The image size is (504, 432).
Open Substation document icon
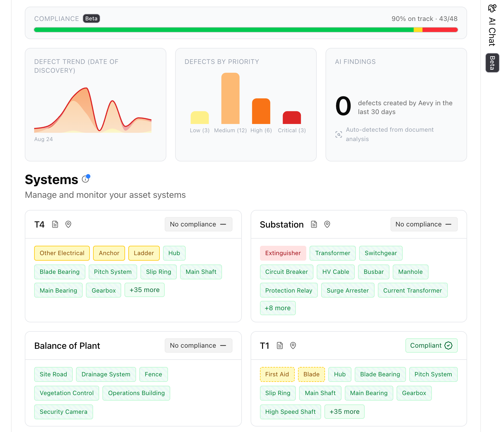click(x=314, y=224)
